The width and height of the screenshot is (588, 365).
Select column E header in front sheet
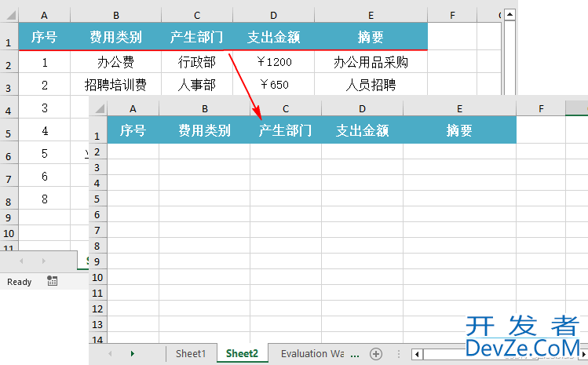[x=459, y=108]
